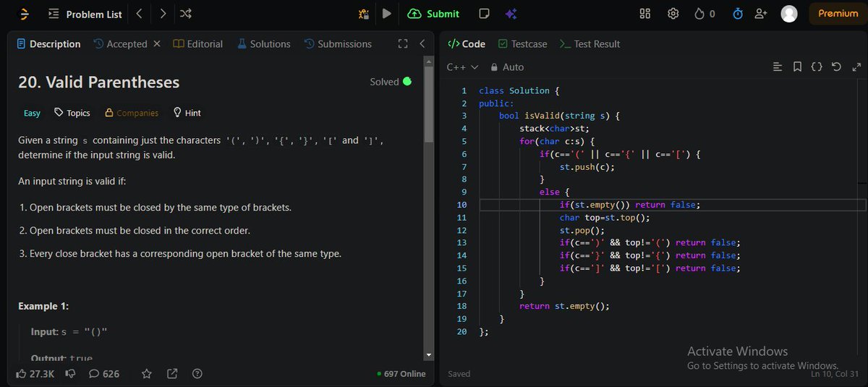Click the Companies lock tag
The height and width of the screenshot is (387, 868).
[x=132, y=113]
